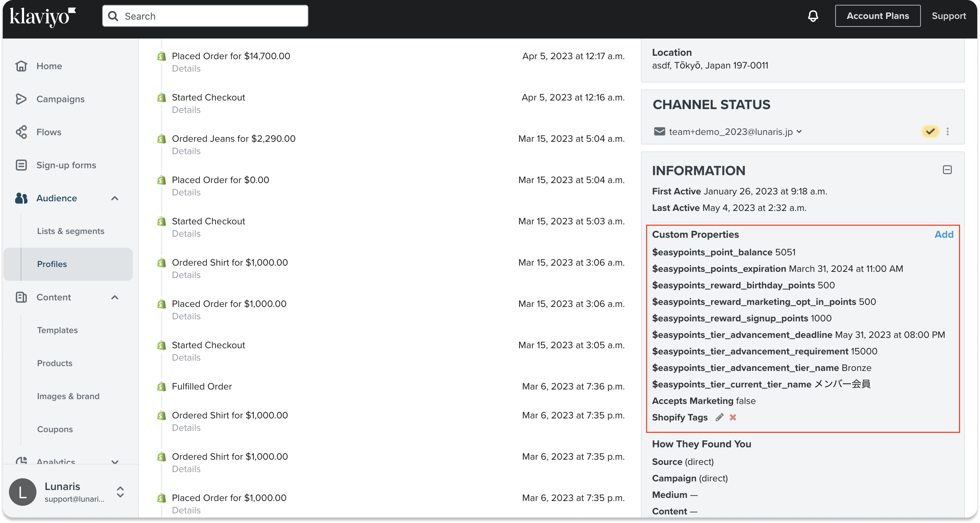
Task: Click Shopify icon beside Placed Order for $0.00
Action: tap(162, 180)
